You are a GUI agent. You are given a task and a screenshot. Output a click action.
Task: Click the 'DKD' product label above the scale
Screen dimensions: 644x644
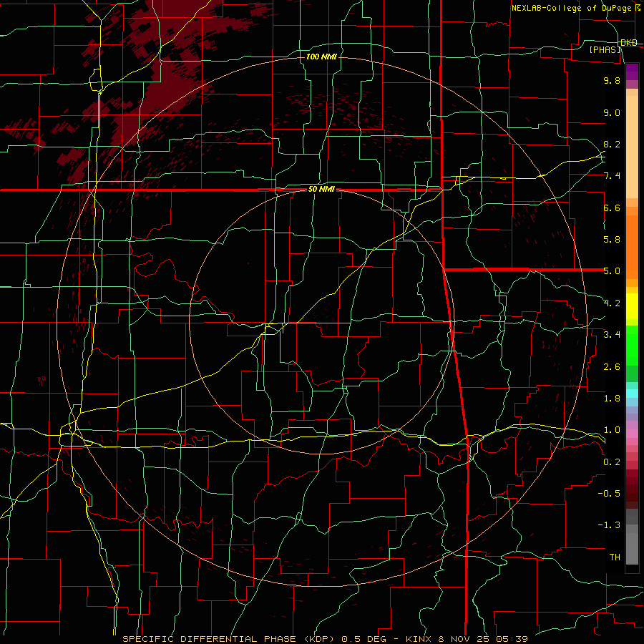pyautogui.click(x=629, y=43)
